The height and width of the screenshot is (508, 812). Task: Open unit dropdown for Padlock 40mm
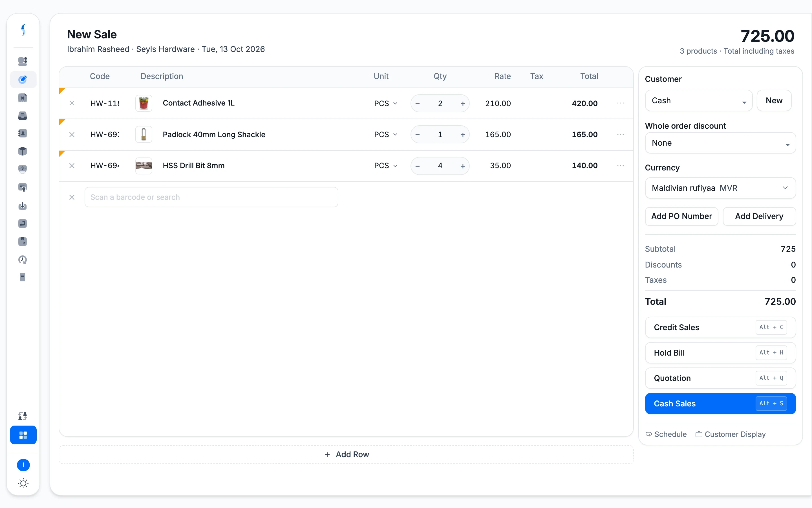[386, 134]
